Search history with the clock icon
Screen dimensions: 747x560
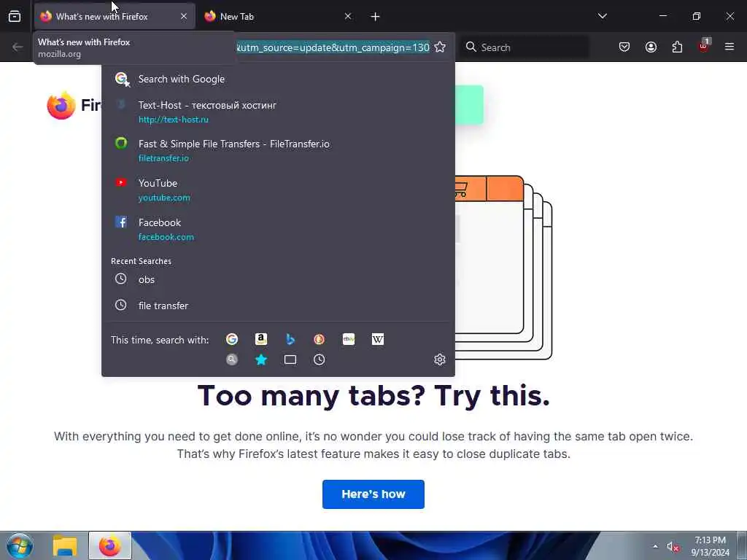320,359
